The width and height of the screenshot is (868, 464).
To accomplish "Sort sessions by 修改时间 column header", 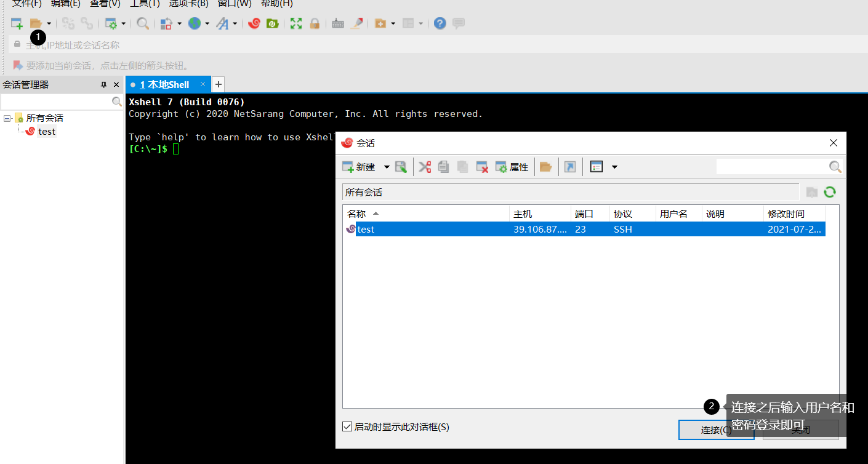I will pos(794,214).
